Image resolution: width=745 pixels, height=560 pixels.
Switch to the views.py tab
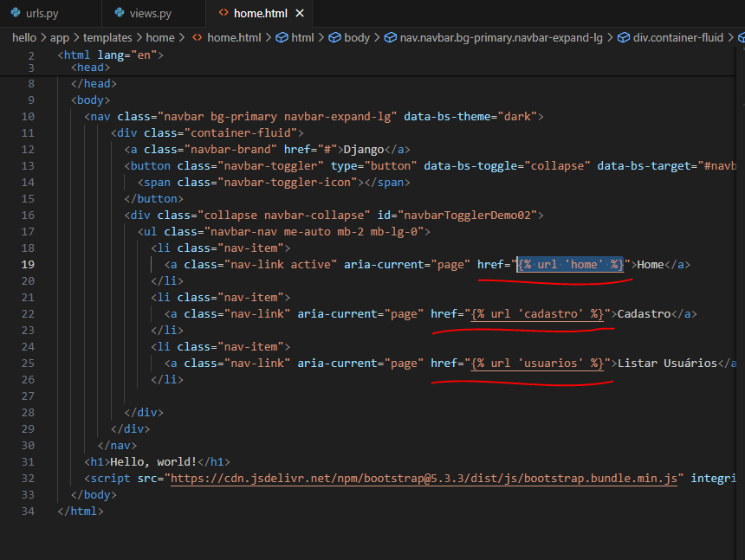point(150,14)
